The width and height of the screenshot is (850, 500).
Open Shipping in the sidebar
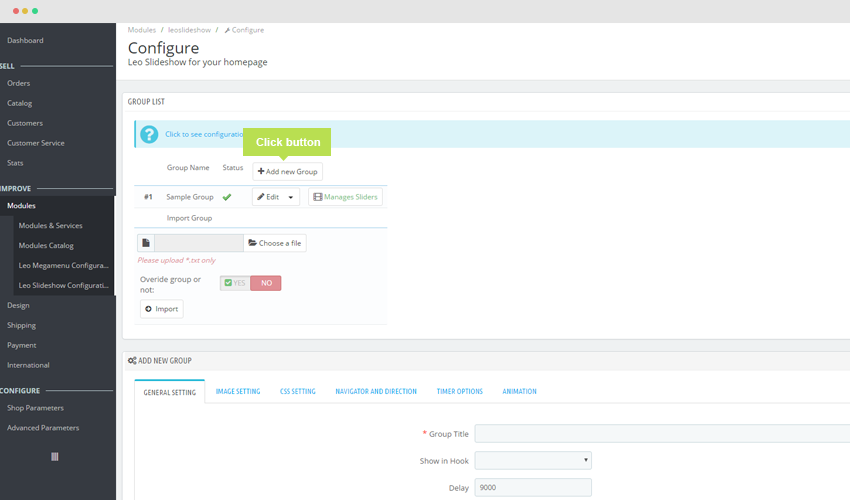22,325
